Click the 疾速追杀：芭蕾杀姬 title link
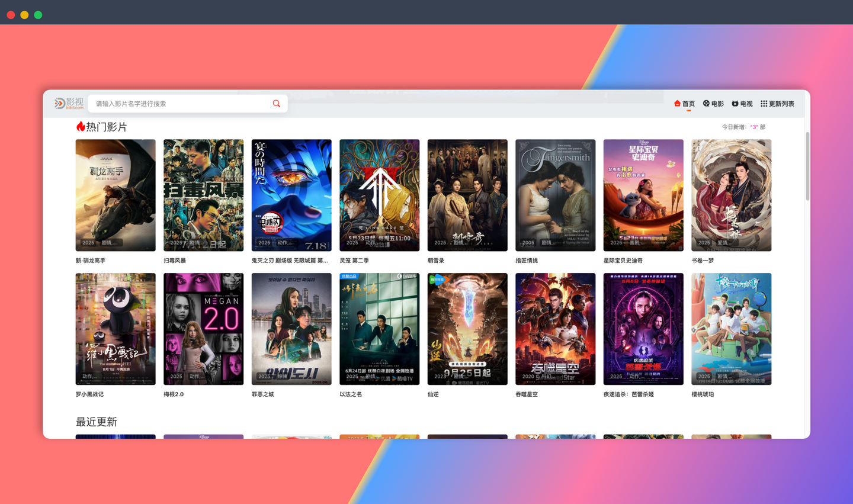Image resolution: width=853 pixels, height=504 pixels. tap(628, 394)
